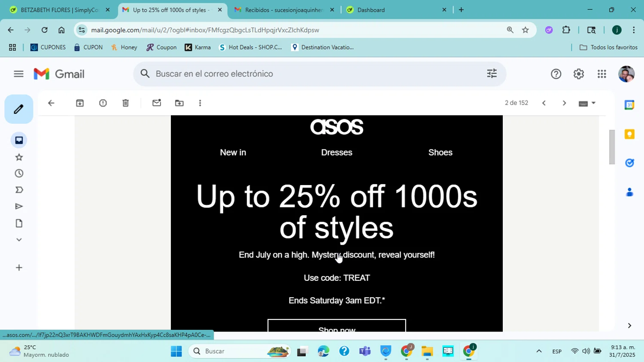This screenshot has height=362, width=644.
Task: Open Google Tasks side panel
Action: pyautogui.click(x=629, y=163)
